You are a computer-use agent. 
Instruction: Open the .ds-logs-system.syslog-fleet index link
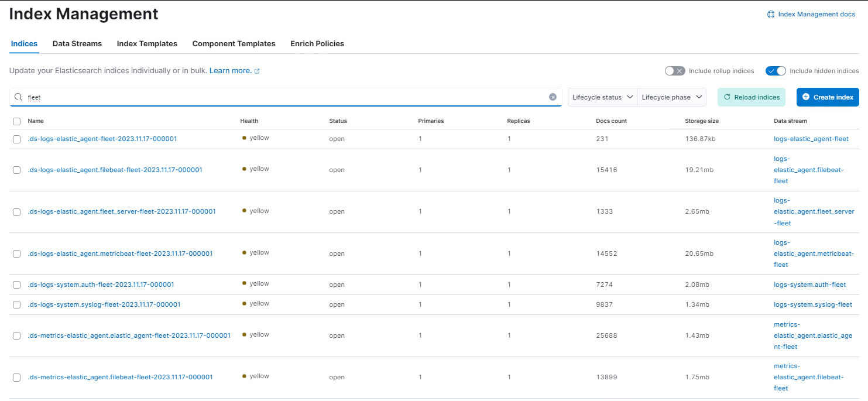[x=104, y=304]
